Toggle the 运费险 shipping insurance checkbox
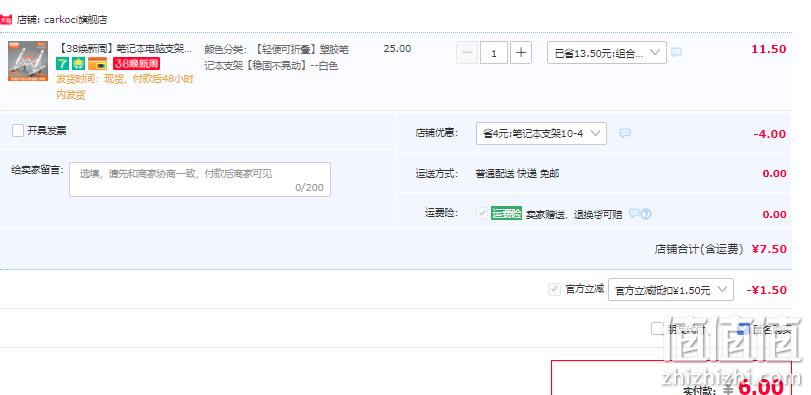 482,213
